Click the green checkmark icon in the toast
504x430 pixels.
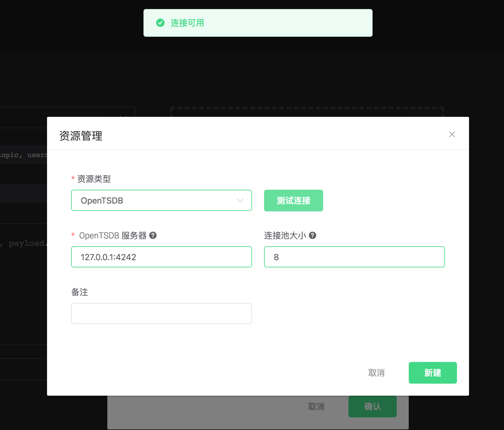(x=160, y=23)
